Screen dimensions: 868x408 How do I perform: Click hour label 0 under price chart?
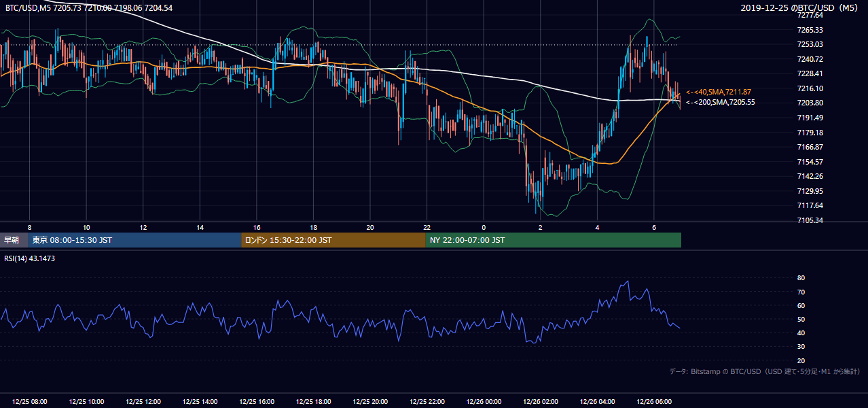coord(484,227)
